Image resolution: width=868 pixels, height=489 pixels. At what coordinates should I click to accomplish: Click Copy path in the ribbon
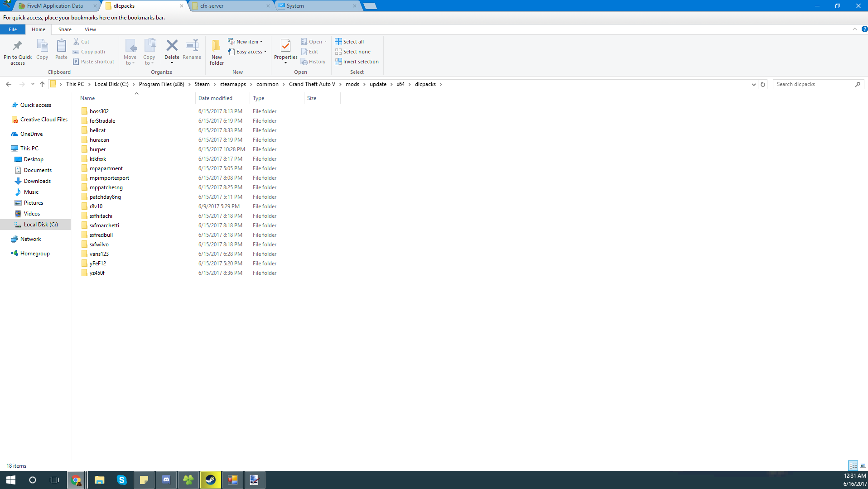89,52
